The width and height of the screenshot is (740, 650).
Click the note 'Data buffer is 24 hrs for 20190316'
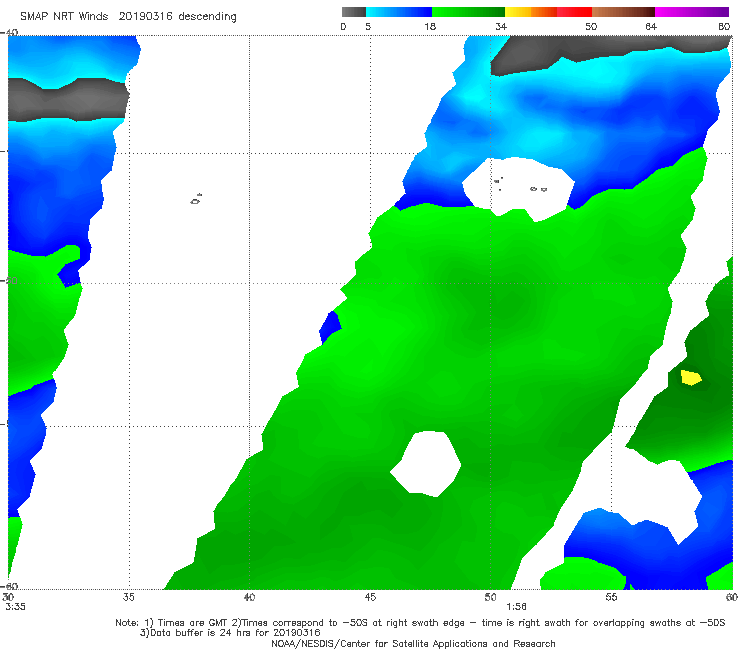tap(235, 633)
